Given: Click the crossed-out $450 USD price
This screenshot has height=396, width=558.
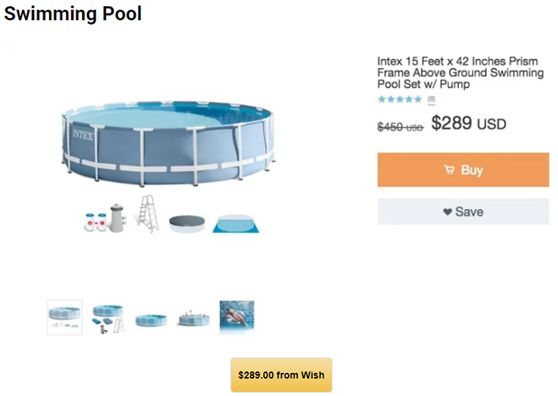Looking at the screenshot, I should coord(400,127).
